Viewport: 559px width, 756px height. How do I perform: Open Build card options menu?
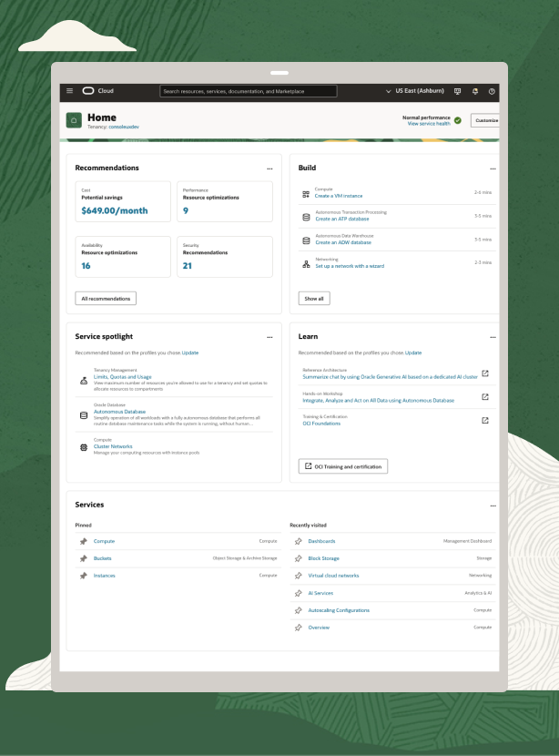pos(493,169)
